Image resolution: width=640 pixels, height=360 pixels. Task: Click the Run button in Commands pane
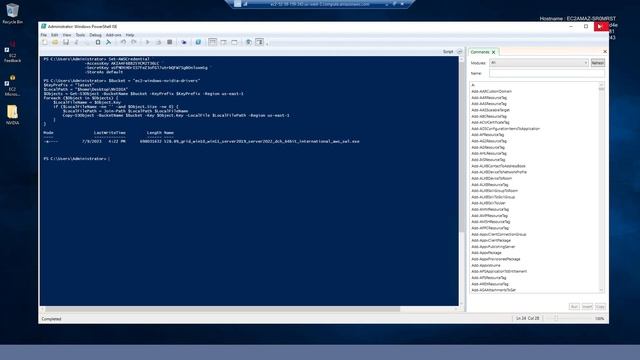coord(574,307)
